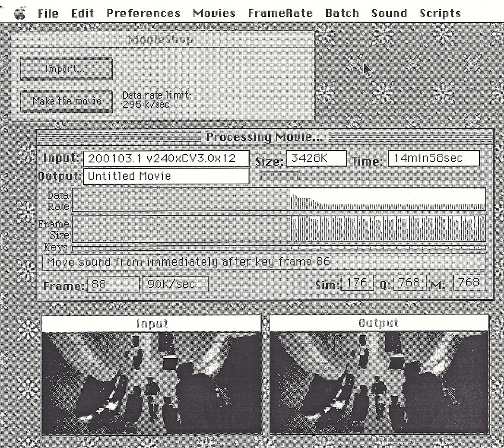Click the M value field showing 768
The image size is (504, 448).
click(469, 283)
